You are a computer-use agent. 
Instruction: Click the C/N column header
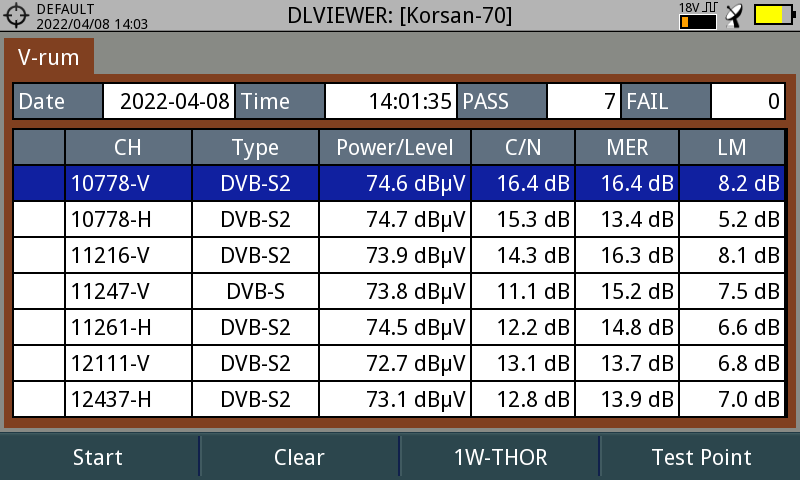523,147
